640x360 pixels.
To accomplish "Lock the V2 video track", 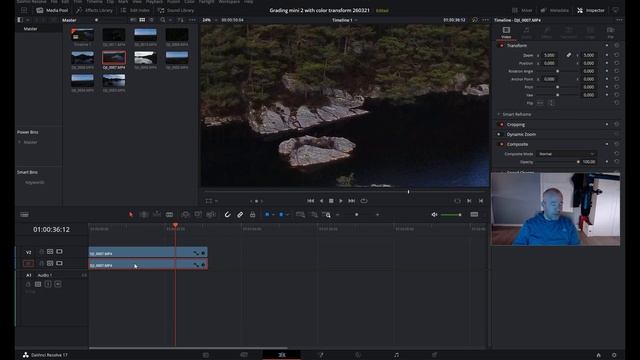I will [x=41, y=252].
